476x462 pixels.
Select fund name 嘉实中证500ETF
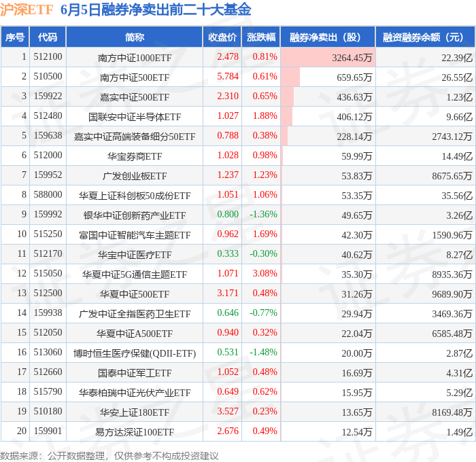[135, 97]
